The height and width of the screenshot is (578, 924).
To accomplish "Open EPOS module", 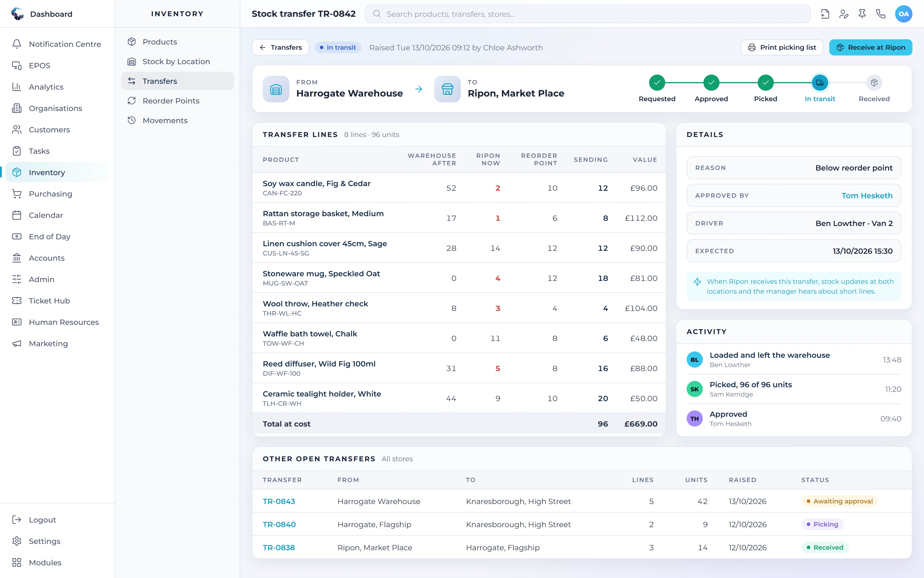I will [57, 65].
